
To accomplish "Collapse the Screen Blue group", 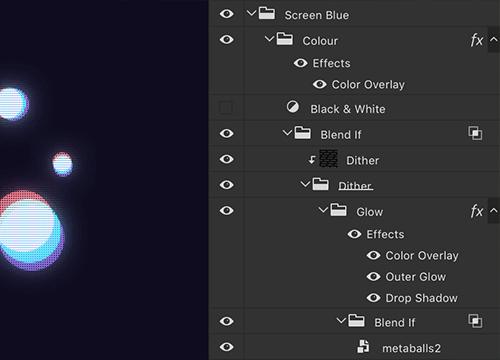I will coord(251,13).
